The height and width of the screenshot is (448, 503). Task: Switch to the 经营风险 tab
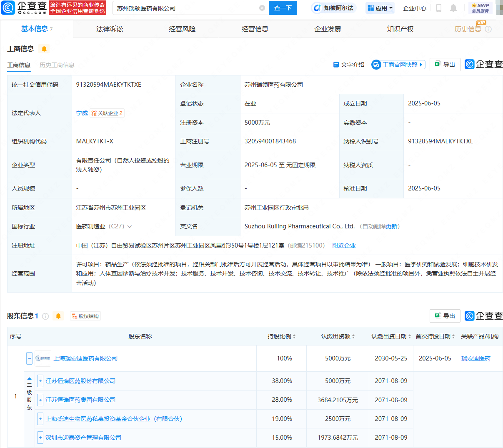pyautogui.click(x=182, y=29)
